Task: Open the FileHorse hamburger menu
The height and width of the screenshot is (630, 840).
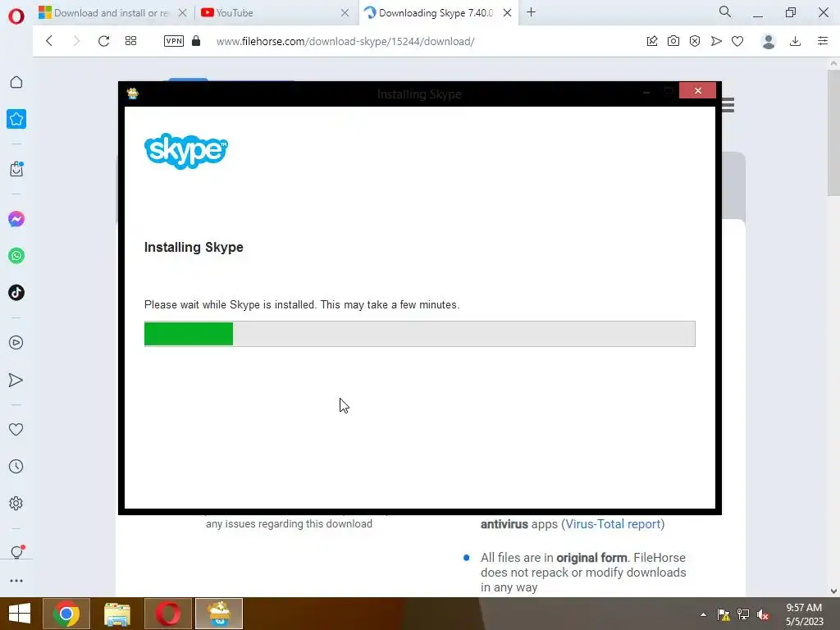Action: point(728,105)
